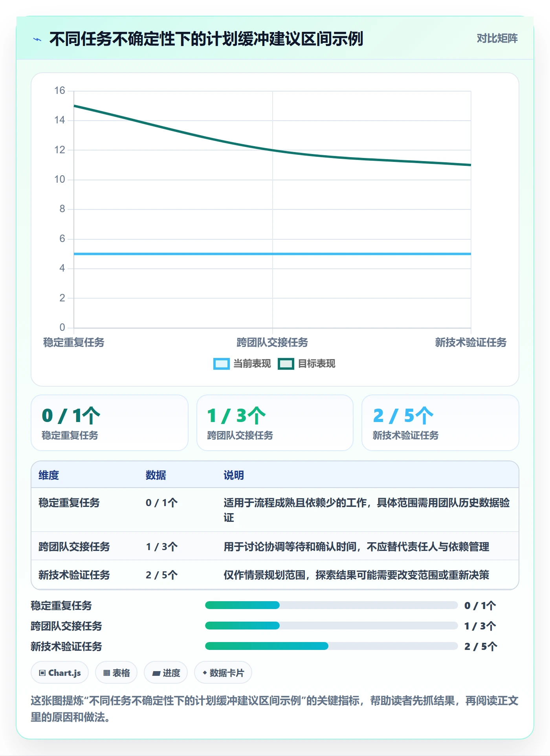The width and height of the screenshot is (550, 756).
Task: Click the description starting 用于讨论协调等待
Action: coord(356,547)
